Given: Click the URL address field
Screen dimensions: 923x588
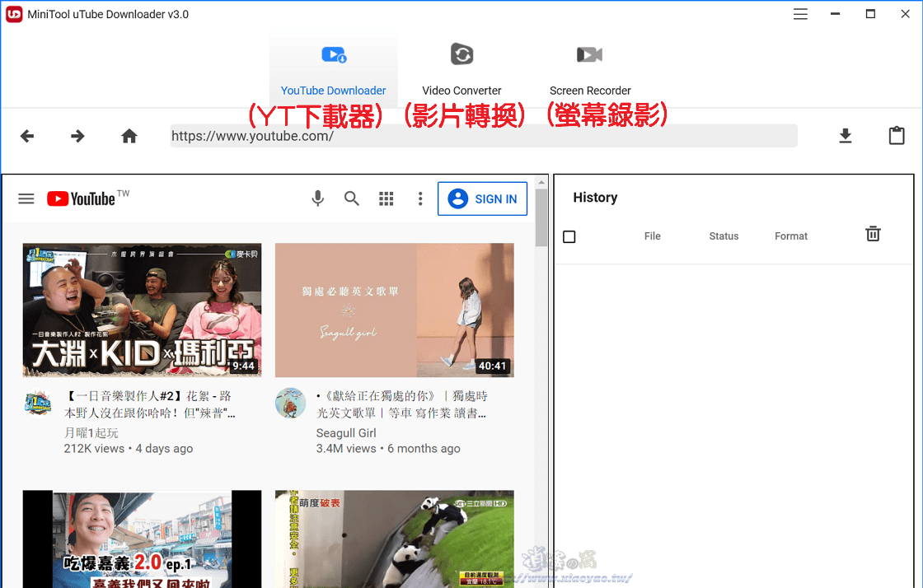Looking at the screenshot, I should point(484,136).
